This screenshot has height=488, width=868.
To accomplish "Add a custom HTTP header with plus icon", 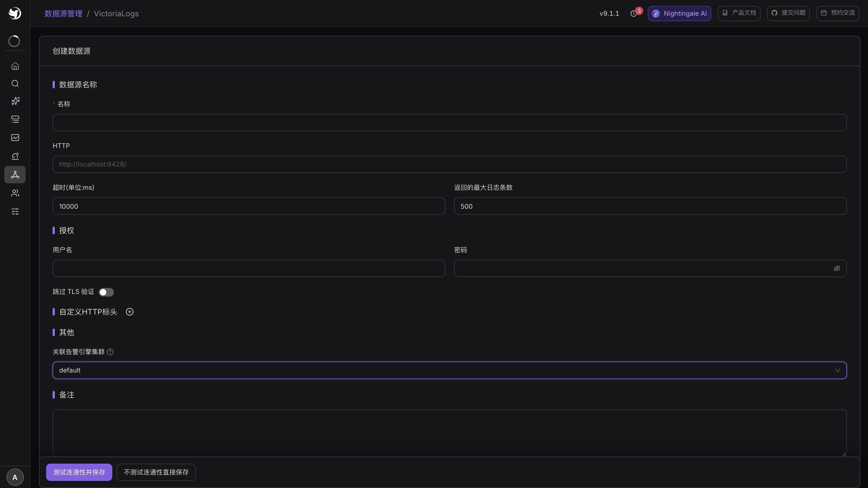I will [x=130, y=312].
